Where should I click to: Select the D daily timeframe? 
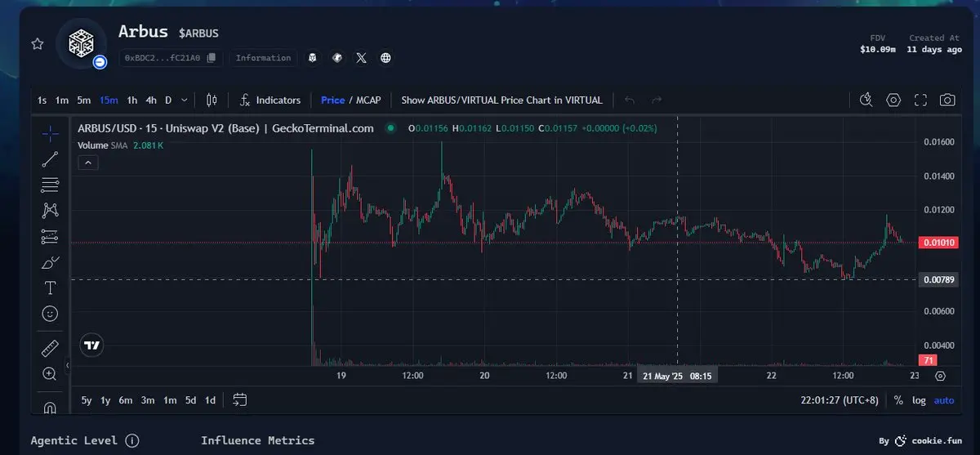[x=168, y=100]
